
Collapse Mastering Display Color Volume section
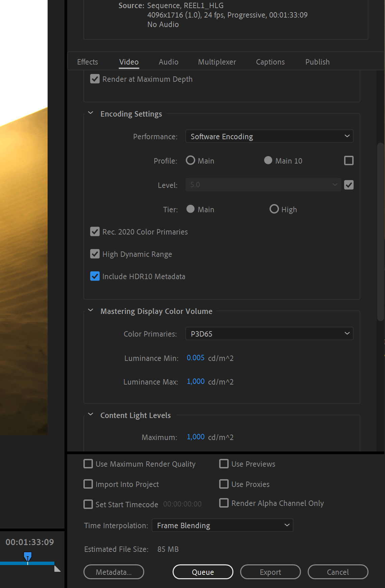(x=91, y=310)
